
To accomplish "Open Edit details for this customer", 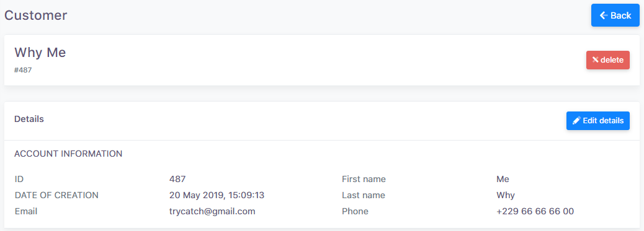I will (598, 121).
